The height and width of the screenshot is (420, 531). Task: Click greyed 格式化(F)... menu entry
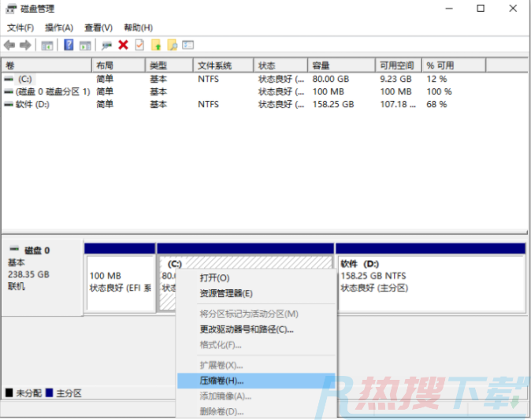coord(256,345)
